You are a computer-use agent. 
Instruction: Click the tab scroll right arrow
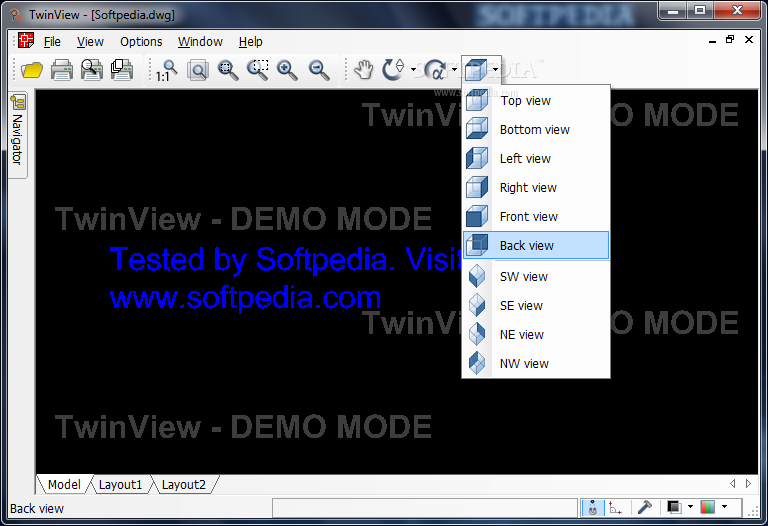(x=748, y=483)
